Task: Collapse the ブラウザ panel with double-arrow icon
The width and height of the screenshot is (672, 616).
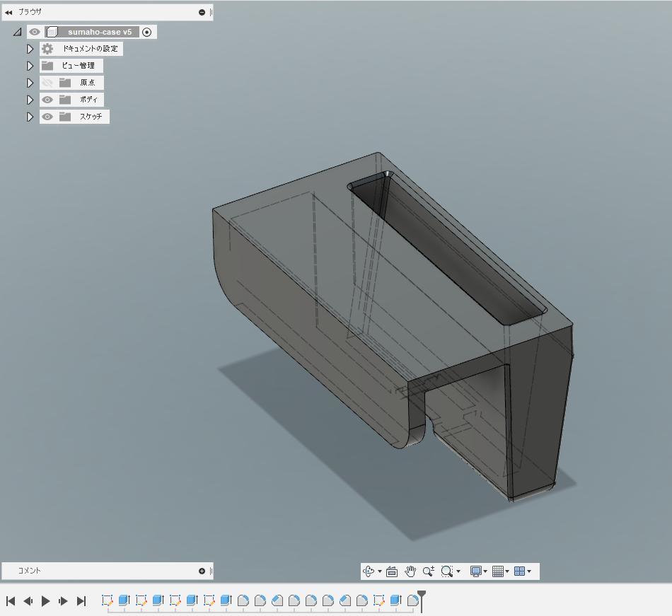Action: click(8, 13)
